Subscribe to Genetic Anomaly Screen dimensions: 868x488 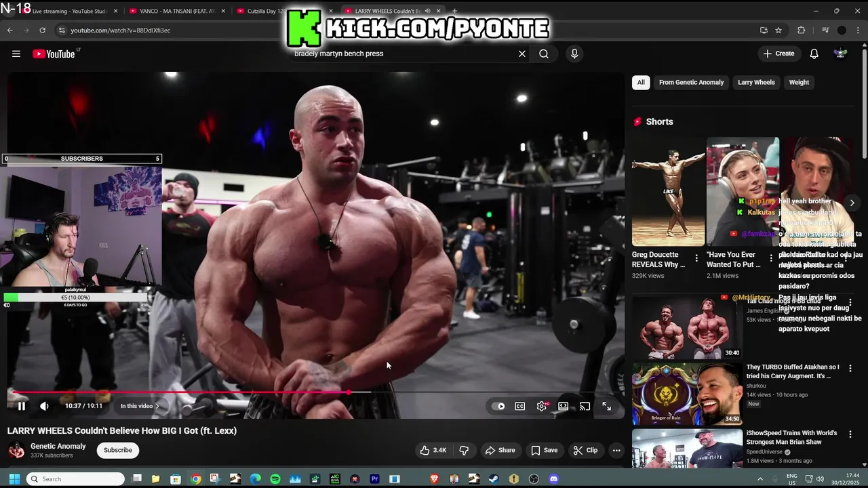pos(118,450)
